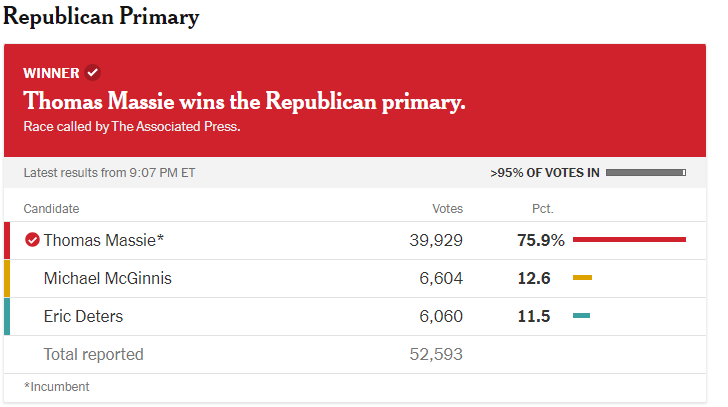The image size is (728, 407).
Task: Click the Pct. column header
Action: [542, 209]
